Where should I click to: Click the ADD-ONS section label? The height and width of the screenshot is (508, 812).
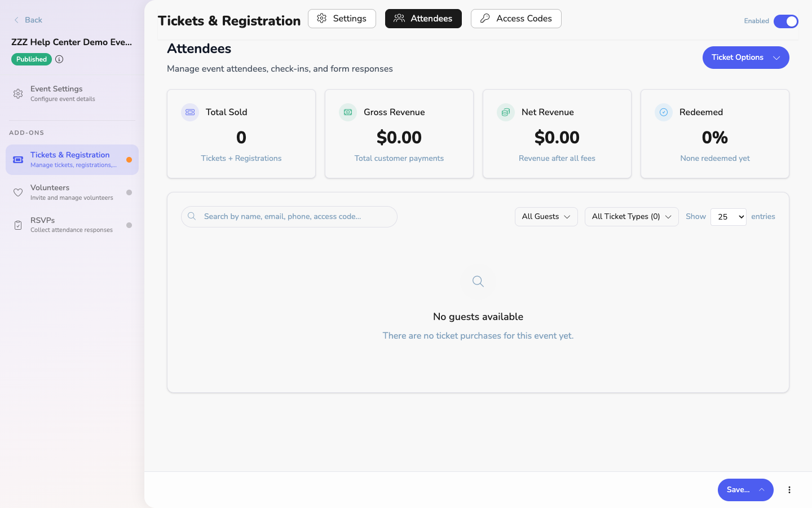tap(27, 133)
